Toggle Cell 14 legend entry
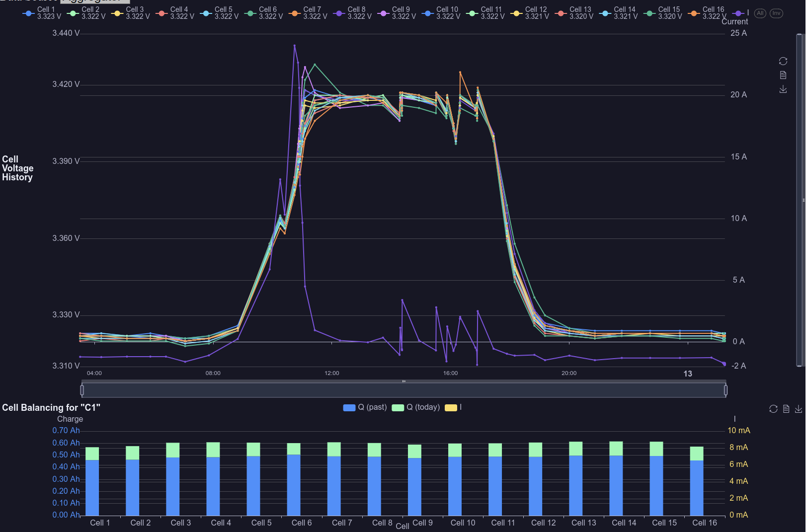Image resolution: width=807 pixels, height=532 pixels. 618,13
